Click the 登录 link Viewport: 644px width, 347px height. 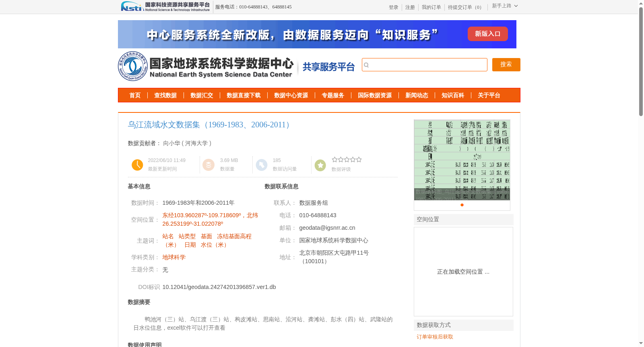coord(393,7)
